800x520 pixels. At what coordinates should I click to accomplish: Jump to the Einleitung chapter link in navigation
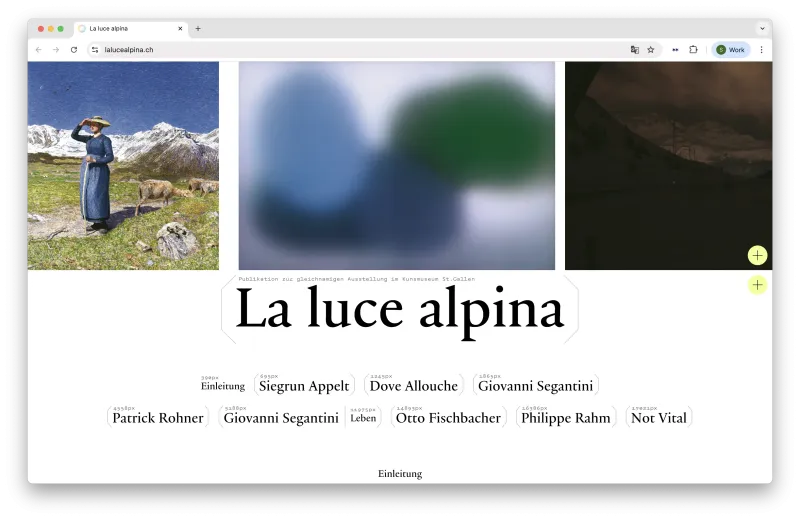pos(222,386)
